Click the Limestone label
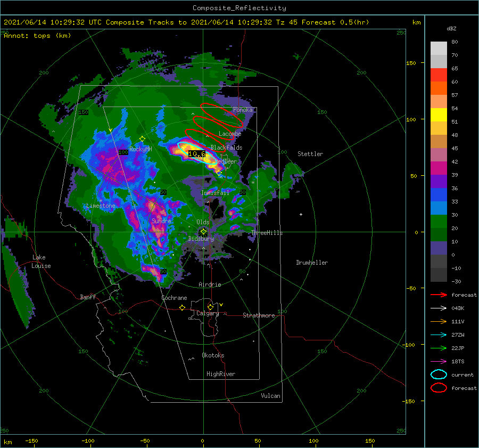 pyautogui.click(x=101, y=206)
